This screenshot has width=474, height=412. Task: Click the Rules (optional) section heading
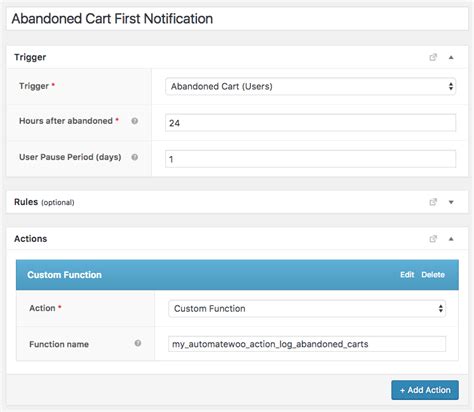click(x=44, y=202)
